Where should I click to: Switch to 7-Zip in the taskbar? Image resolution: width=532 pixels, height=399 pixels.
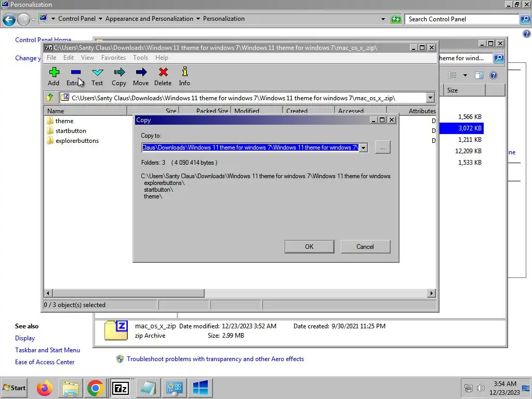pyautogui.click(x=121, y=388)
